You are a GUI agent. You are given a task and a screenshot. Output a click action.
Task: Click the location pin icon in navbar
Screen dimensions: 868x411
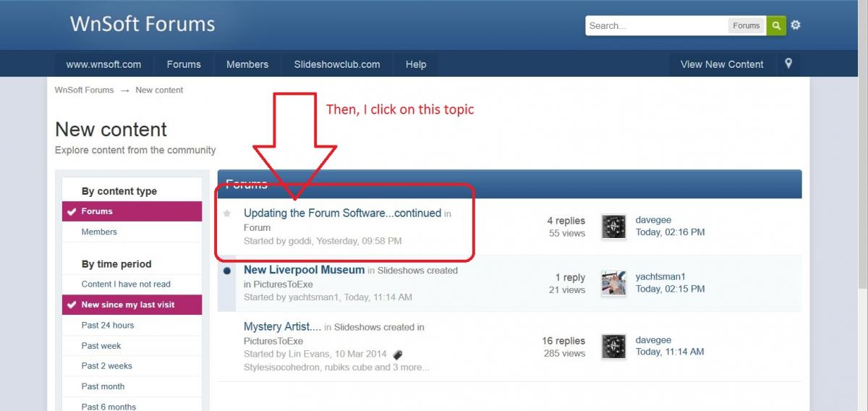click(788, 64)
